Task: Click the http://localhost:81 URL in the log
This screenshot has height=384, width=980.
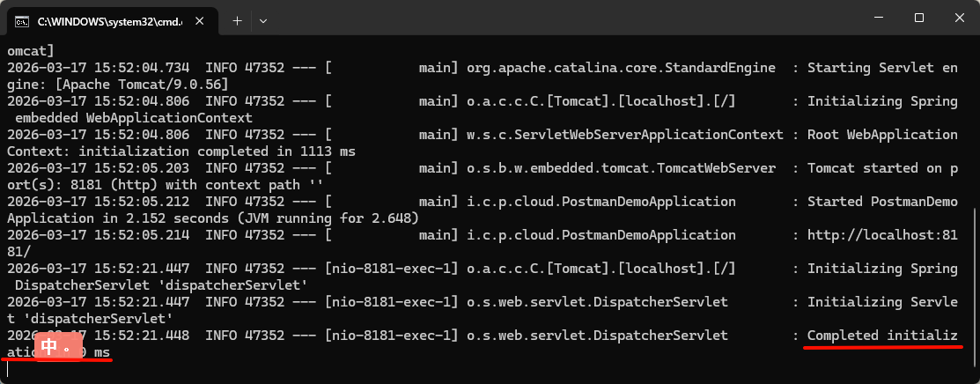Action: click(882, 235)
